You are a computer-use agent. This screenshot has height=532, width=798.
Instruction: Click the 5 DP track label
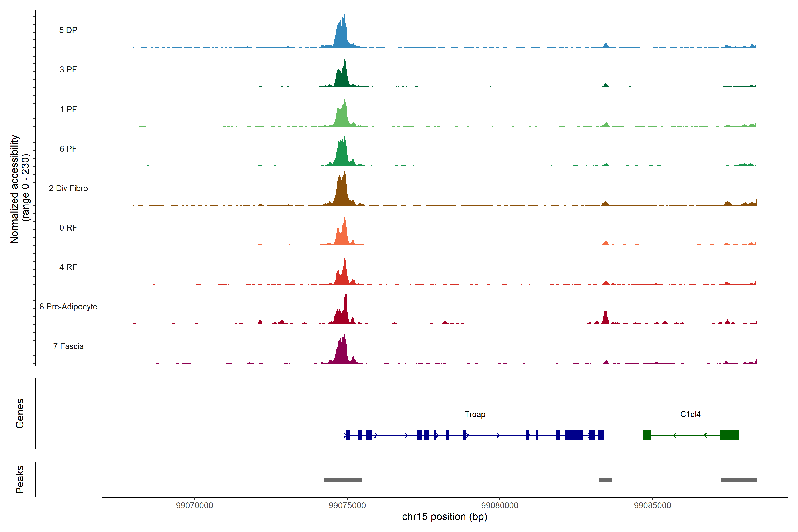coord(68,30)
